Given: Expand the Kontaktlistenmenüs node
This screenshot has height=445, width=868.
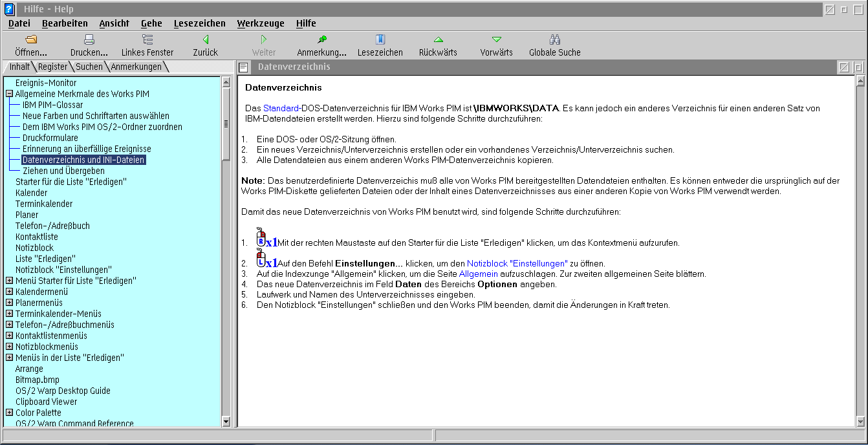Looking at the screenshot, I should (x=10, y=336).
